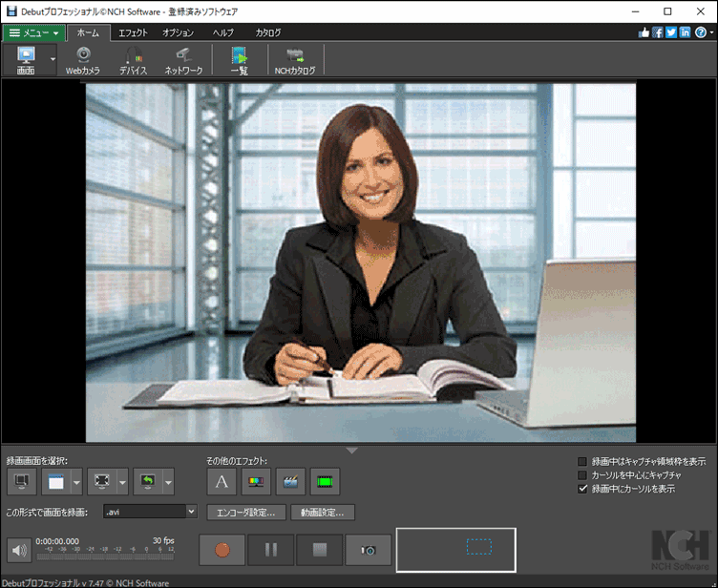Click the Debut v 7.47 status bar text

86,583
